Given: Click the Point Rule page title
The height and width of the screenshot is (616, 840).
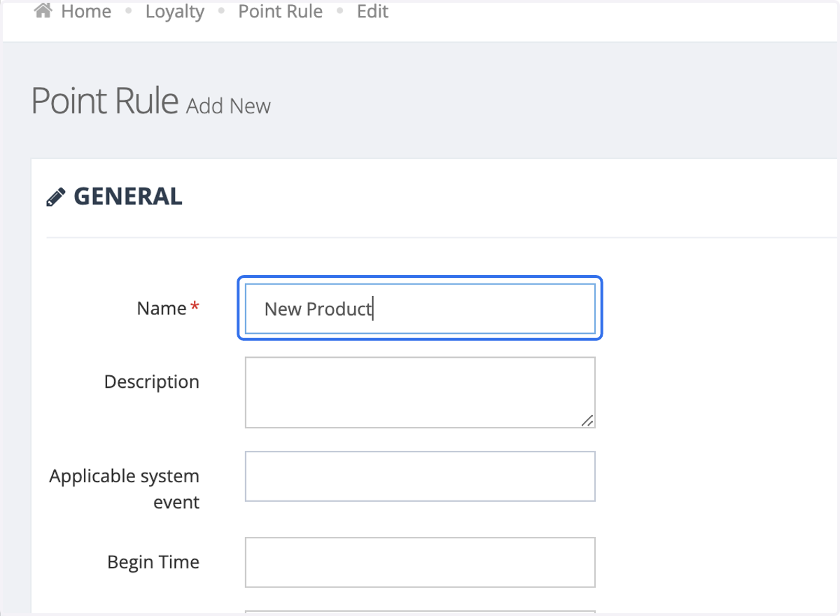Looking at the screenshot, I should [105, 100].
